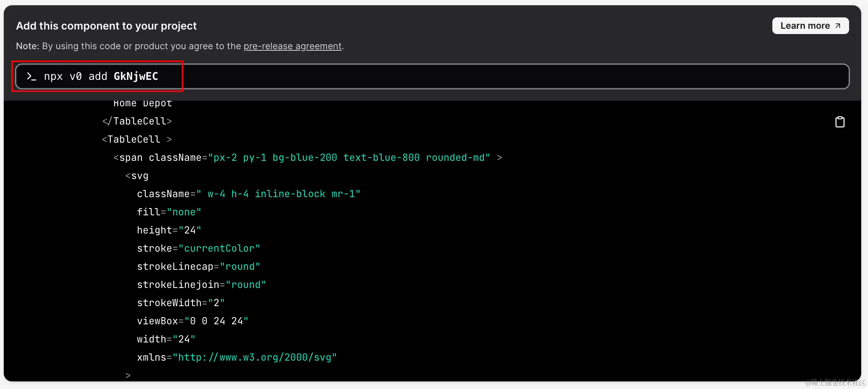
Task: Click the height="24" attribute line
Action: coord(169,230)
